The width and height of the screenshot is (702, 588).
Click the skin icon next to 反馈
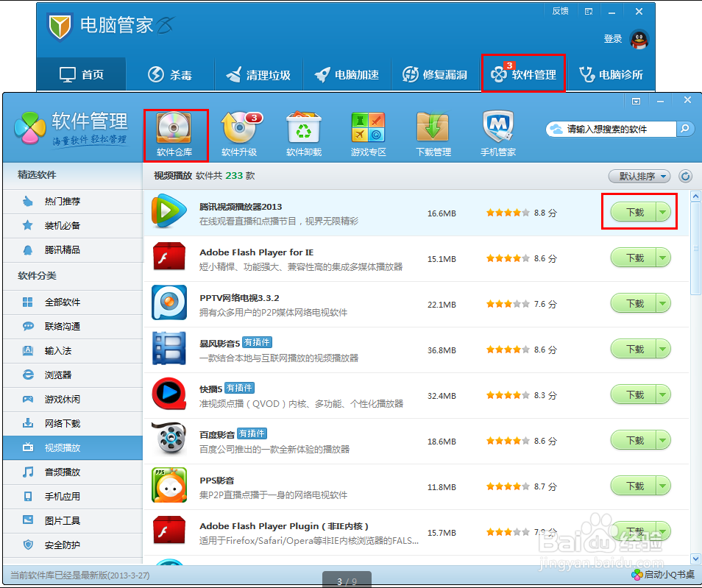coord(589,12)
